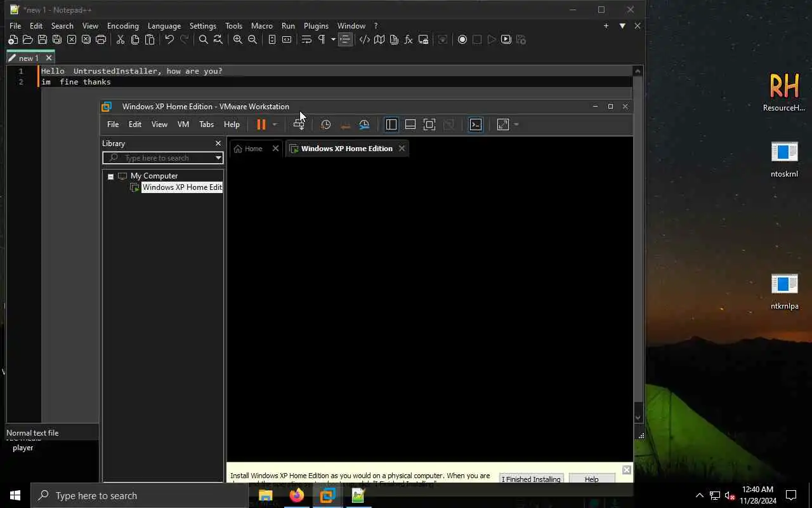Open VMware snapshot manager icon
Viewport: 812px width, 508px height.
[364, 124]
